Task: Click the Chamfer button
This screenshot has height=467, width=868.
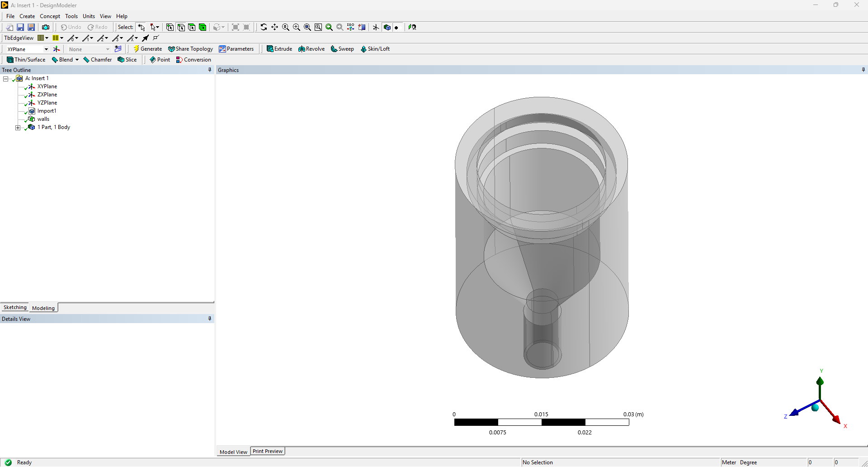Action: [x=98, y=60]
